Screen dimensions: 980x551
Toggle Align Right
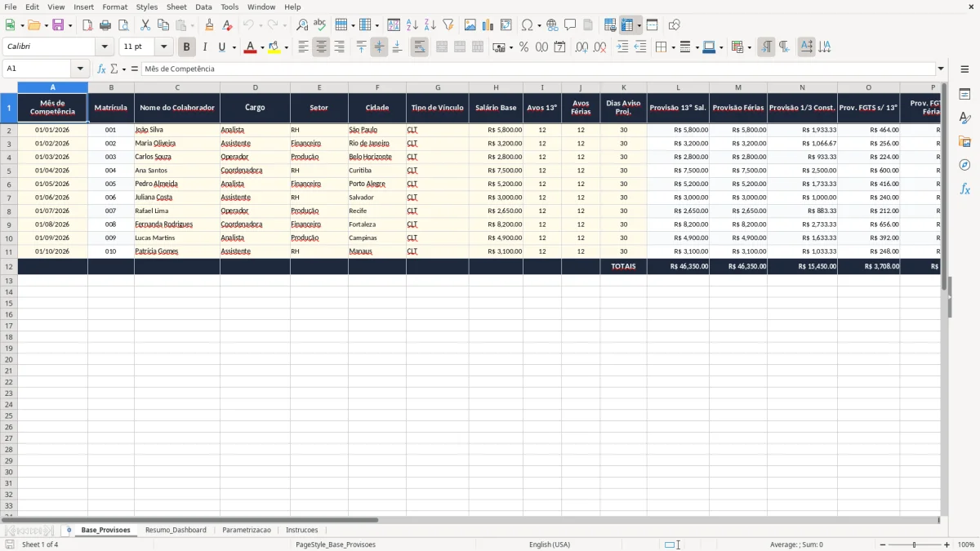coord(339,47)
